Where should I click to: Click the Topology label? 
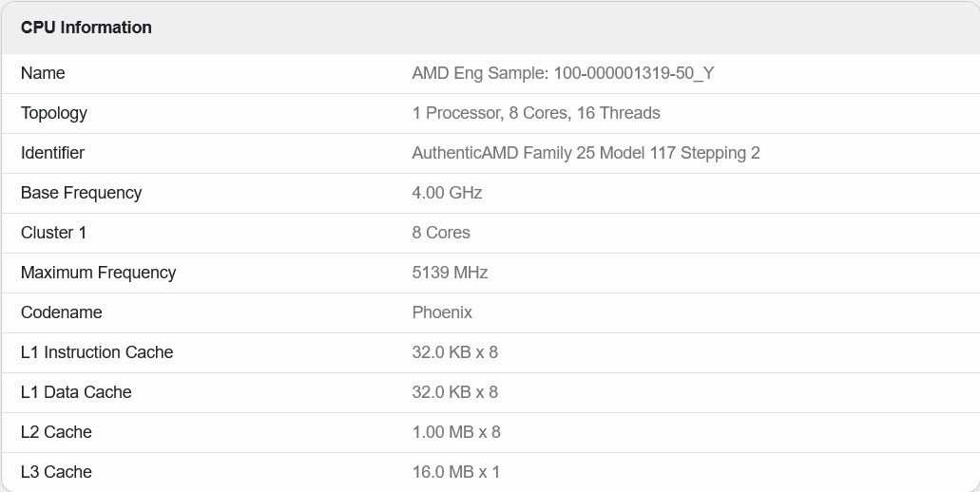[x=54, y=113]
